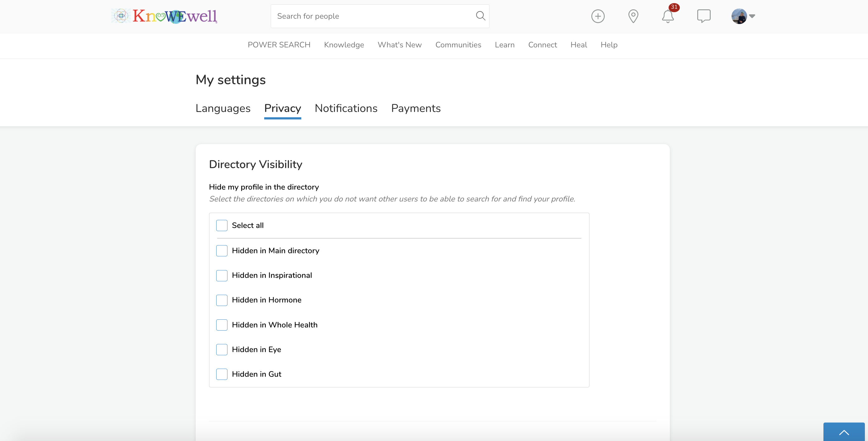
Task: Click the profile avatar picture
Action: coord(739,16)
